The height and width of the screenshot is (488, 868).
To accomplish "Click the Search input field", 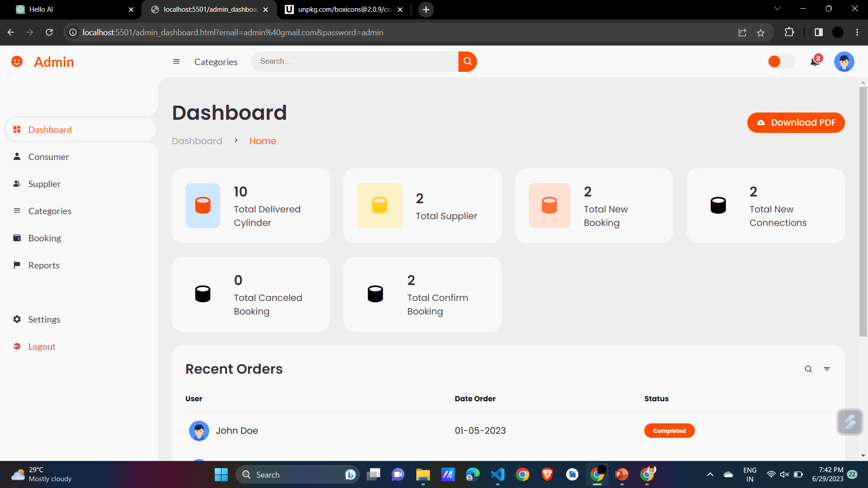I will point(355,61).
